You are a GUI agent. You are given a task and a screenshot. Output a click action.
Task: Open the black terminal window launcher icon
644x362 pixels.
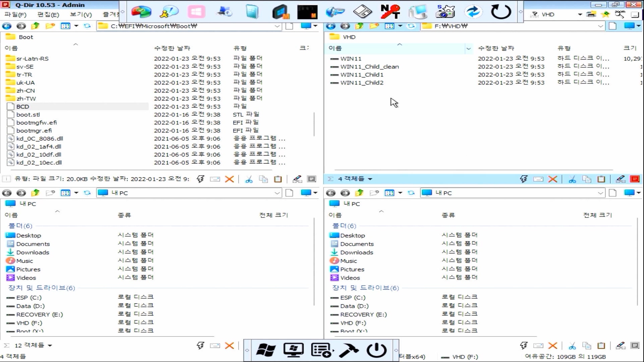307,12
